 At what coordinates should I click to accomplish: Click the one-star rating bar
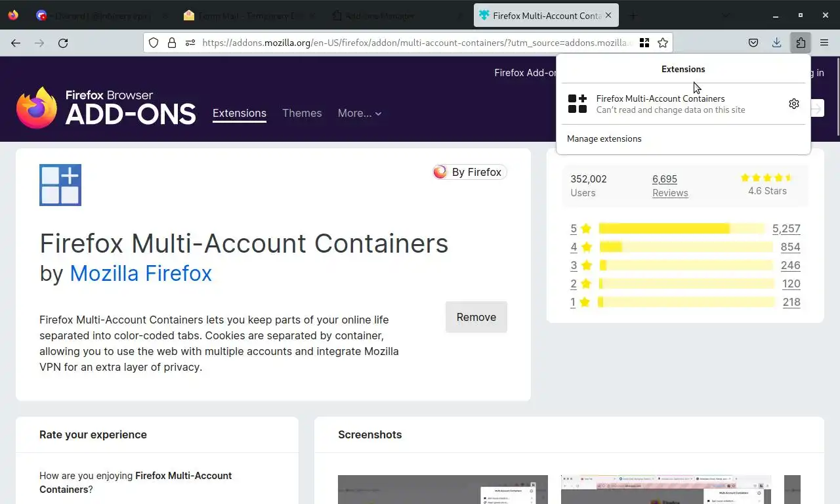point(686,302)
